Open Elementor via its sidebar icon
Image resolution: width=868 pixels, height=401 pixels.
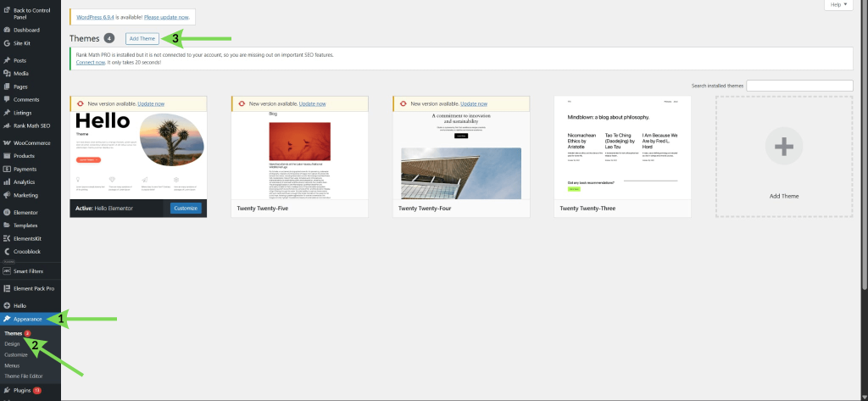pyautogui.click(x=7, y=212)
